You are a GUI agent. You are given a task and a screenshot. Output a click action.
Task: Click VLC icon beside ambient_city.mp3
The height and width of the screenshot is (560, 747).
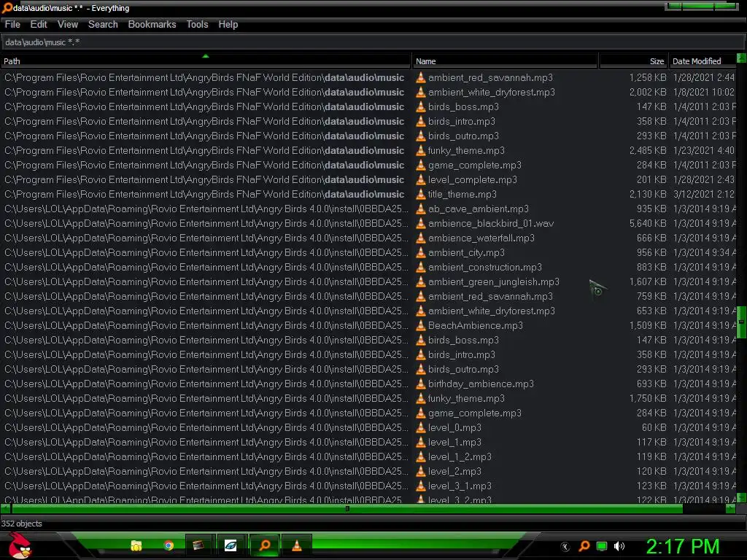click(x=421, y=253)
